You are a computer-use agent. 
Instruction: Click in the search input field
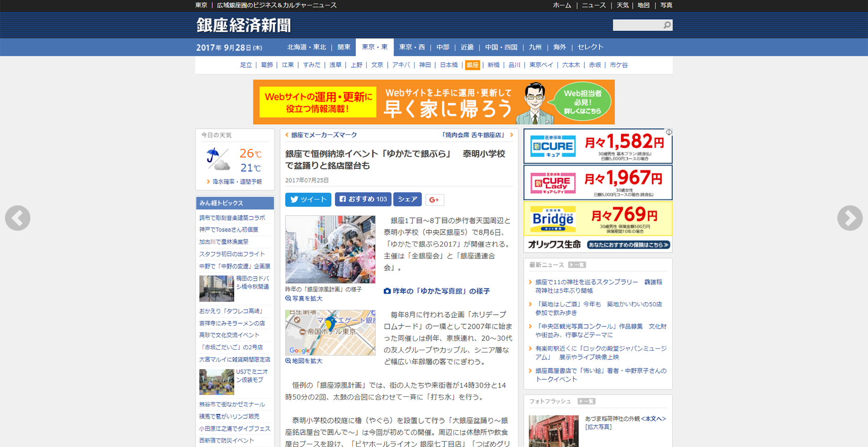click(x=638, y=25)
